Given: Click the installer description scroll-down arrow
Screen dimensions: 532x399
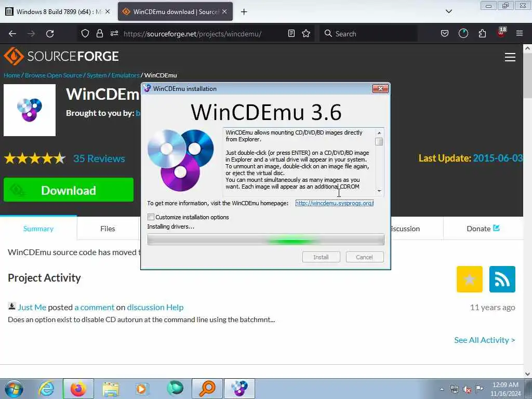Looking at the screenshot, I should click(x=379, y=191).
